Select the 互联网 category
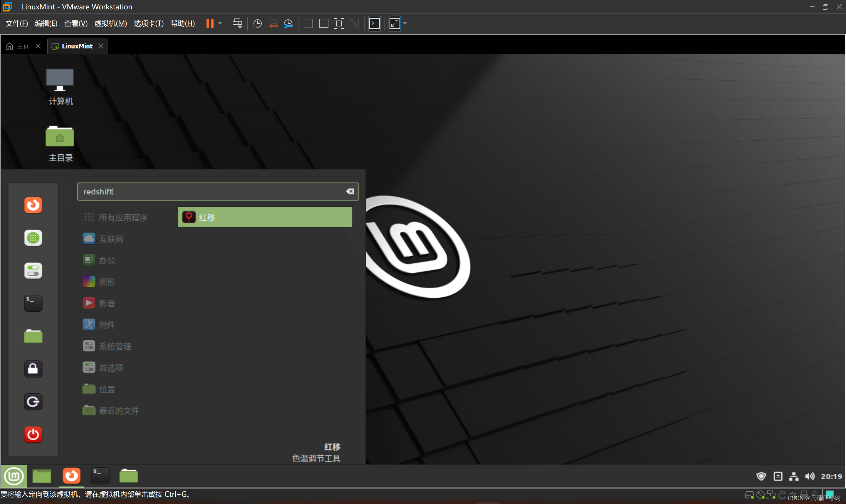 [x=103, y=239]
